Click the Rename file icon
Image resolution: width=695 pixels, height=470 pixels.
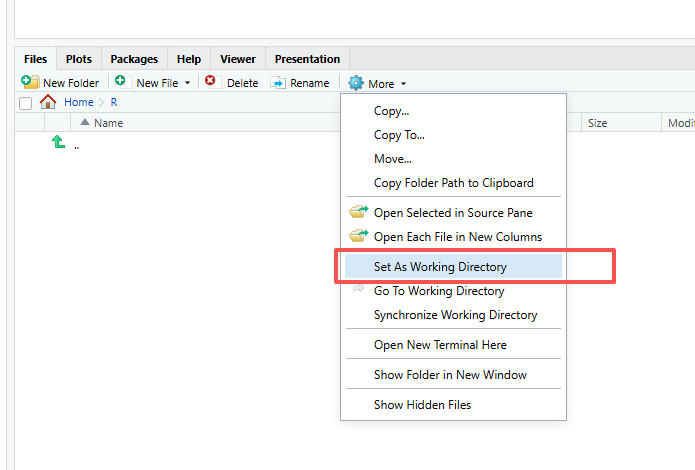coord(278,83)
